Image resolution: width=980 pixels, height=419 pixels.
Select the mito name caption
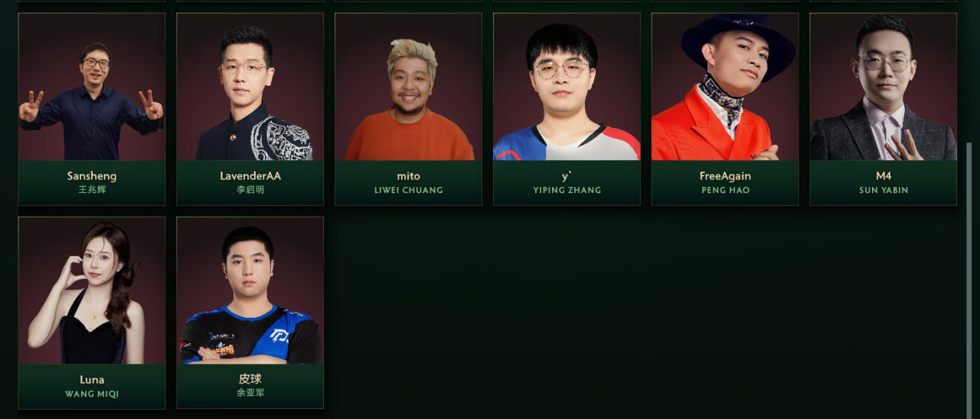[408, 175]
